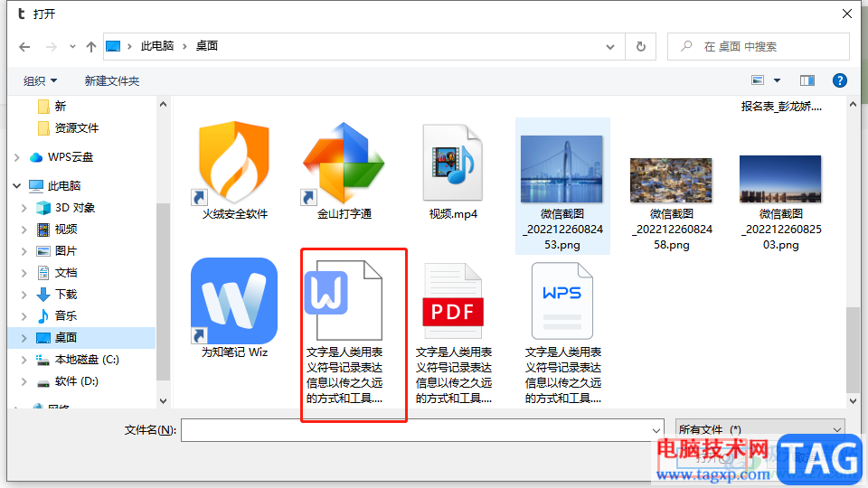868x488 pixels.
Task: Select the 金山打字通 shortcut icon
Action: (x=344, y=162)
